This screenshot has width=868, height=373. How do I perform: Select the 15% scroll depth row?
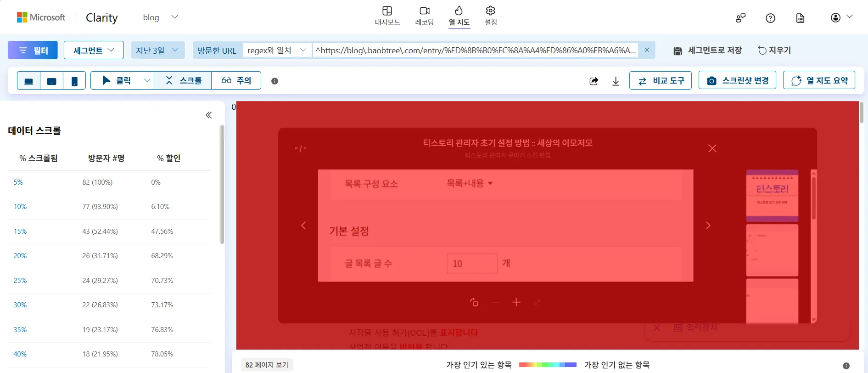click(x=109, y=232)
